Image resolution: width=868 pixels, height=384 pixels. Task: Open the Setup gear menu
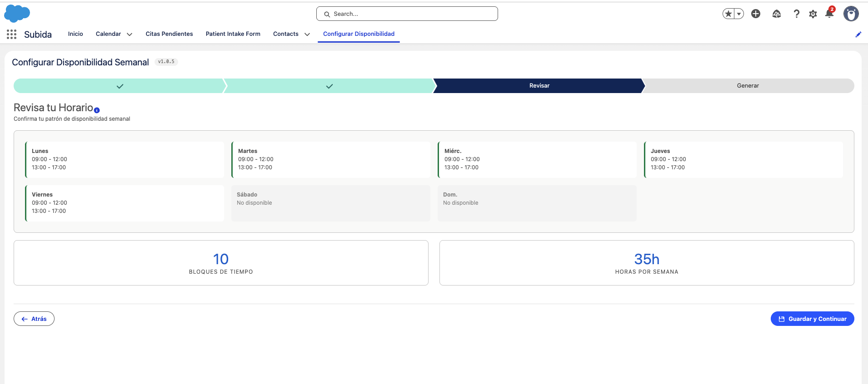tap(813, 14)
